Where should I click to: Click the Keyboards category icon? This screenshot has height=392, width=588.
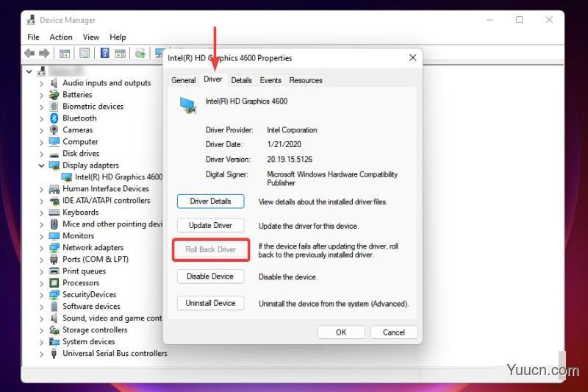(x=54, y=213)
